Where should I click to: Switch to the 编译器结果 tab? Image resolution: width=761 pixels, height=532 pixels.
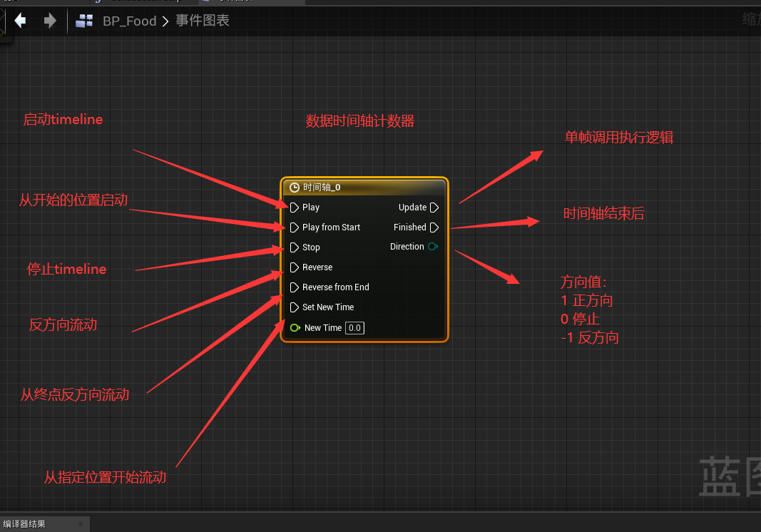pos(26,524)
